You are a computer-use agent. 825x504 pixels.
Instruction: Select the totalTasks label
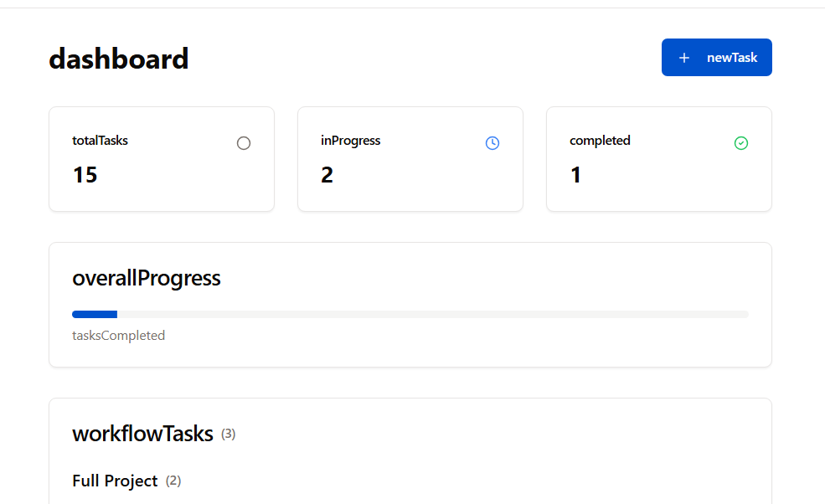tap(100, 141)
